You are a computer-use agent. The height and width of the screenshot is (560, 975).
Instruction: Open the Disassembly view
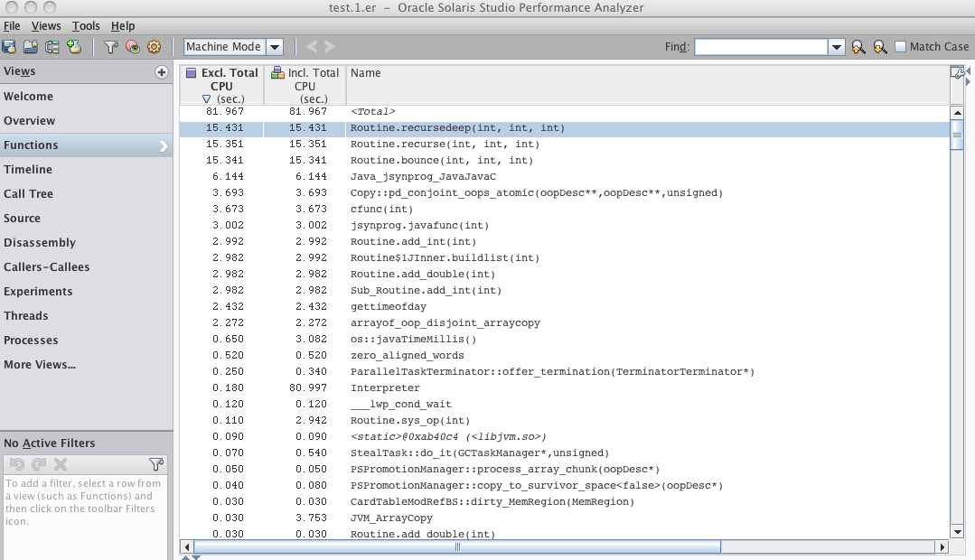point(87,242)
